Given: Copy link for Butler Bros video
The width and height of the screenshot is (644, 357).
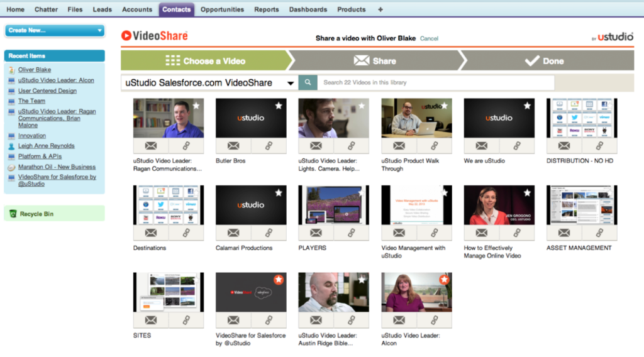Looking at the screenshot, I should 269,146.
